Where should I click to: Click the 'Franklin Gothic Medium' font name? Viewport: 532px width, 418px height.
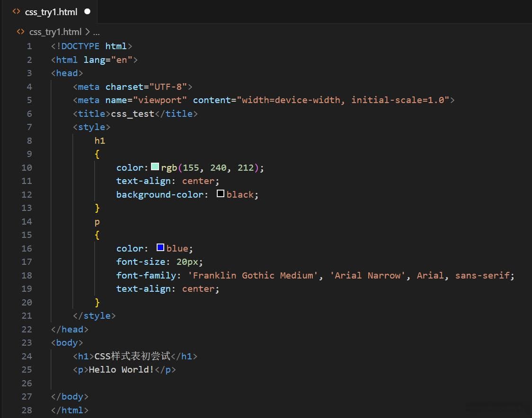pyautogui.click(x=253, y=275)
